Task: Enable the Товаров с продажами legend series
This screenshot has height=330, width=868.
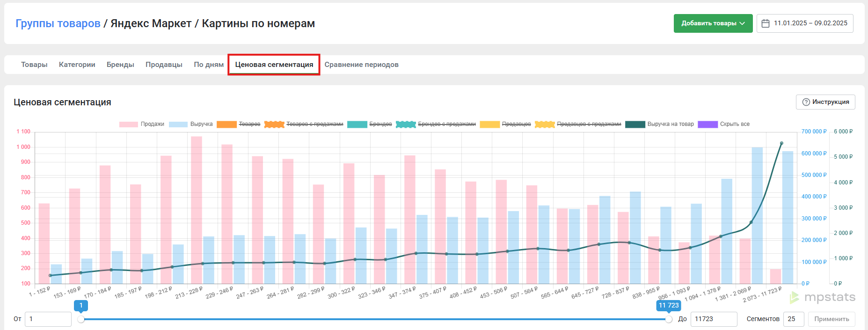Action: (304, 124)
